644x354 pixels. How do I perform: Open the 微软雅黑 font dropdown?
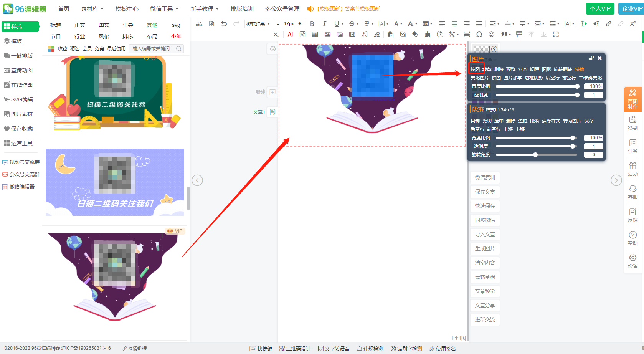pyautogui.click(x=258, y=24)
